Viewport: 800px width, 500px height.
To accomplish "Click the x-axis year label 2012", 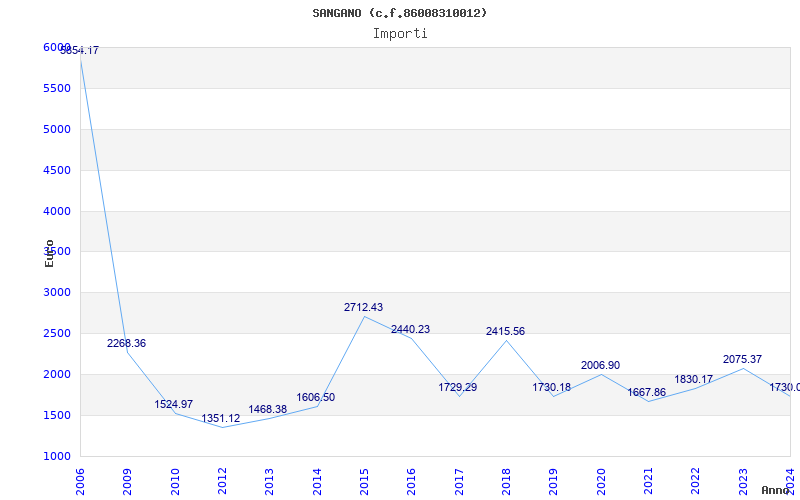I will 222,482.
